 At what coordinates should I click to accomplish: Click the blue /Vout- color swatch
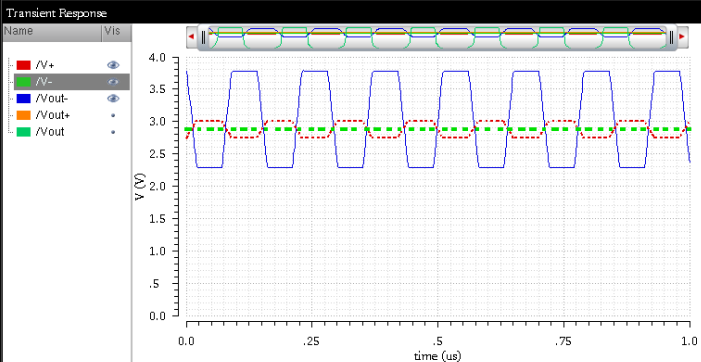(23, 98)
